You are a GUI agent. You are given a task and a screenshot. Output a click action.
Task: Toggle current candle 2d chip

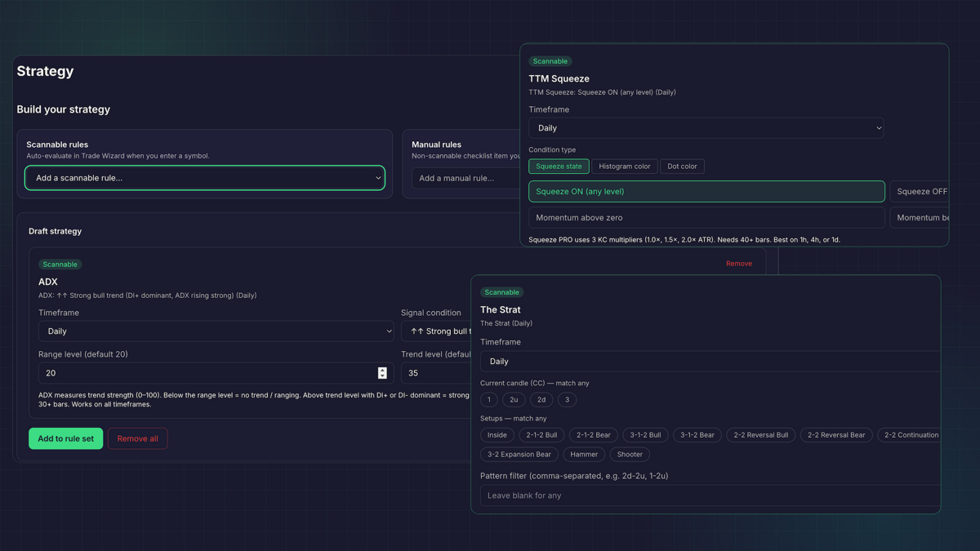click(541, 400)
